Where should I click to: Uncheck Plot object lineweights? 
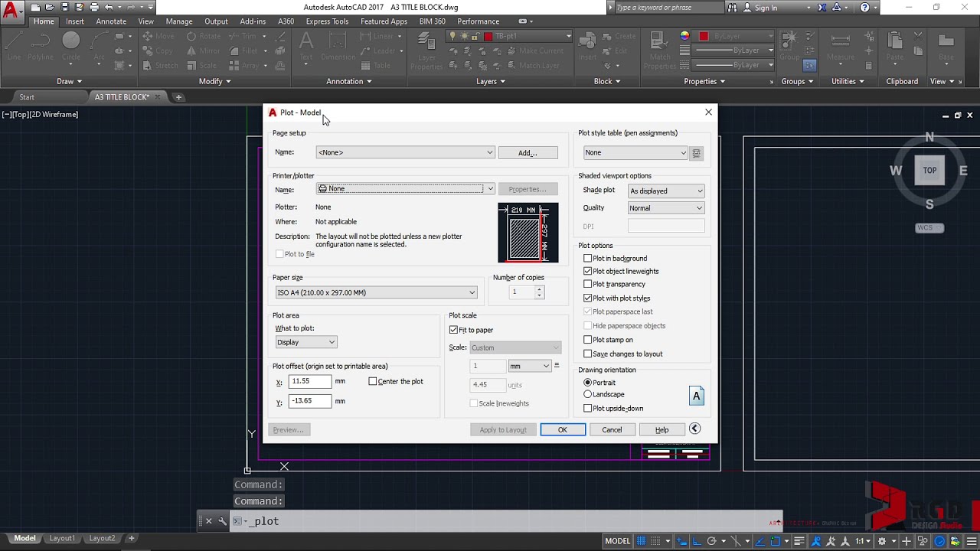click(x=588, y=271)
